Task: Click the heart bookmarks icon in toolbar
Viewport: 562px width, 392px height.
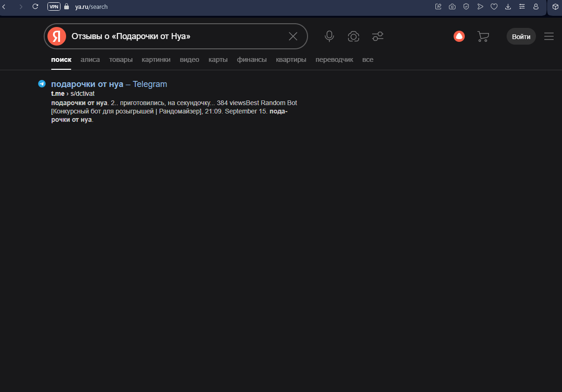Action: tap(494, 7)
